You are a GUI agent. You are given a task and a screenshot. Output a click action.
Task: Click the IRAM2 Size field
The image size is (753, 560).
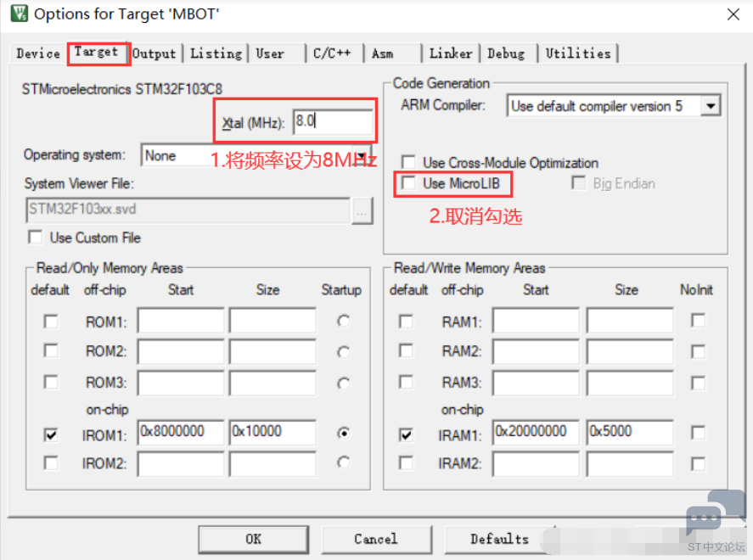pyautogui.click(x=630, y=464)
